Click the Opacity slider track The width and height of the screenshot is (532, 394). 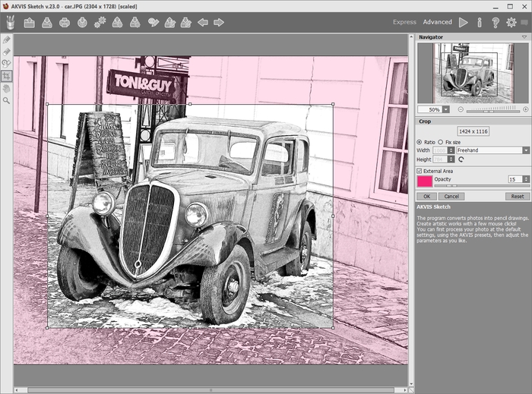(x=481, y=186)
